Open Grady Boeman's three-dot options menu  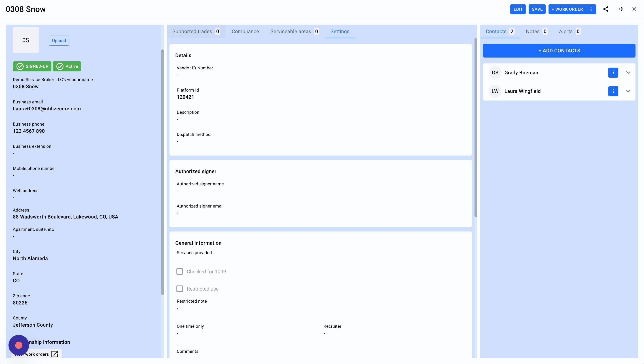(x=613, y=73)
